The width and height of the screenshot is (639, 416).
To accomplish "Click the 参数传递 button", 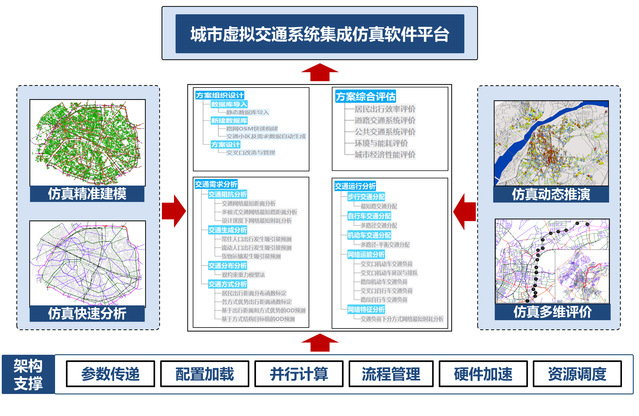I will (111, 375).
